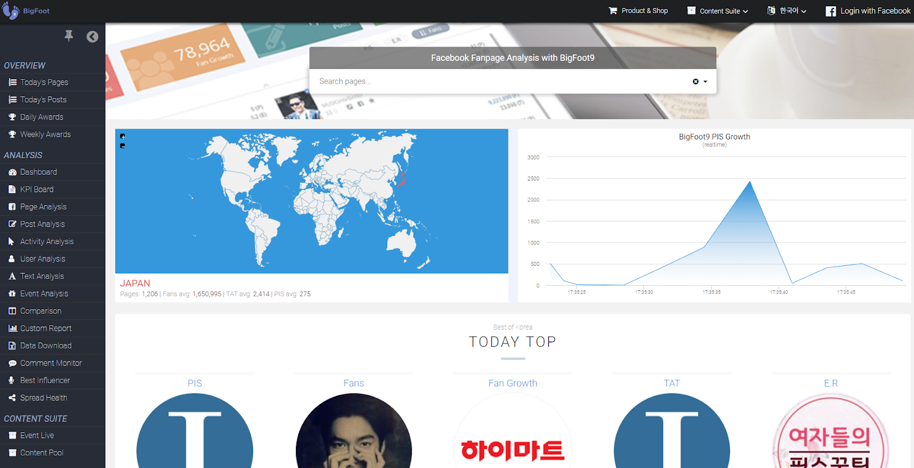Click the Comparison columns icon
914x468 pixels.
coord(12,311)
